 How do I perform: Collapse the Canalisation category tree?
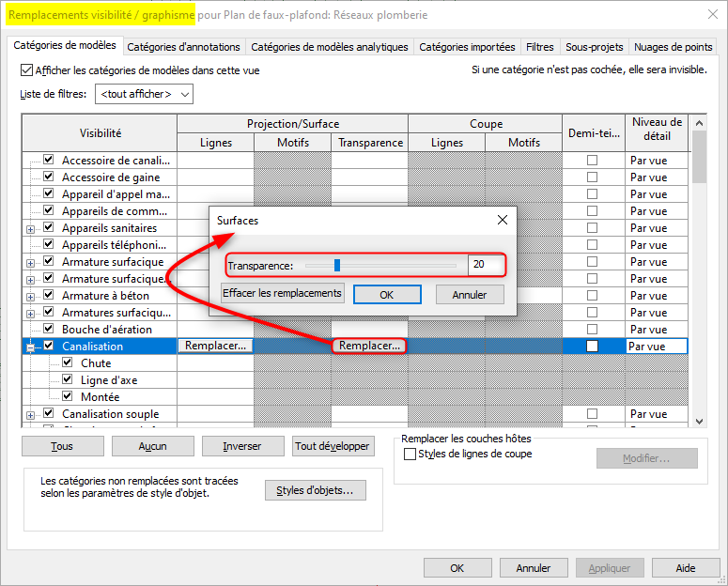click(x=31, y=347)
